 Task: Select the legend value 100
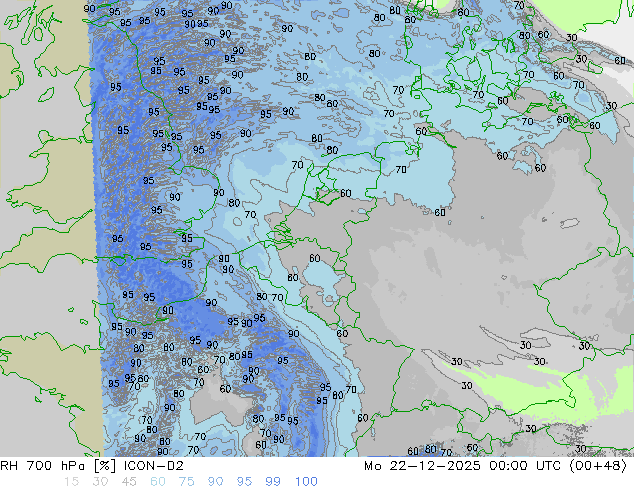coord(306,482)
